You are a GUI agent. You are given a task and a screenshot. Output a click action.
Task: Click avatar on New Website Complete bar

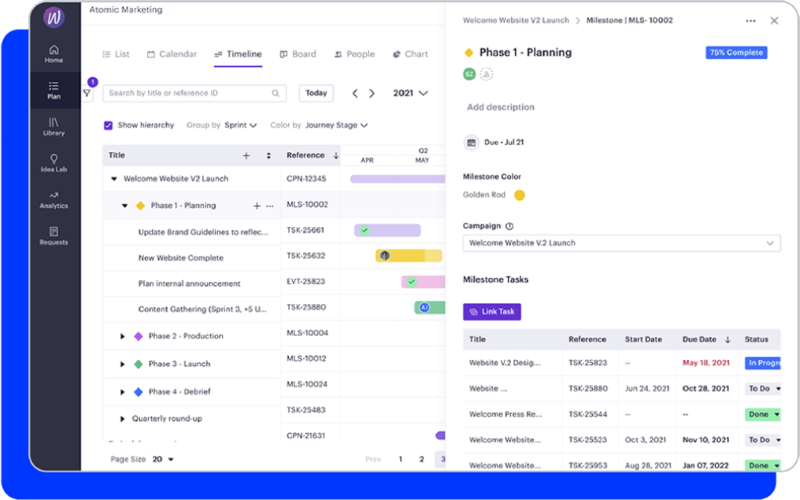tap(385, 256)
